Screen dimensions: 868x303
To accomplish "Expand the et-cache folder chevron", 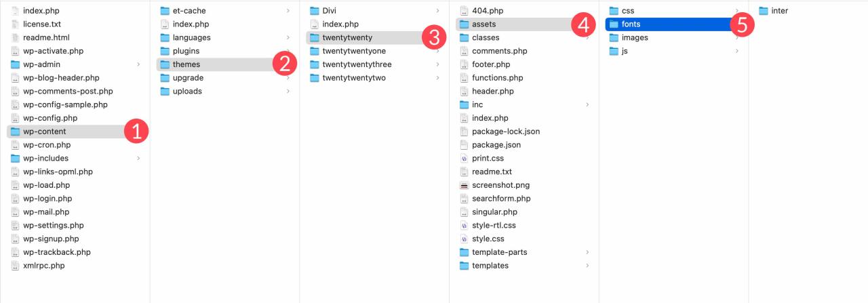I will coord(288,11).
